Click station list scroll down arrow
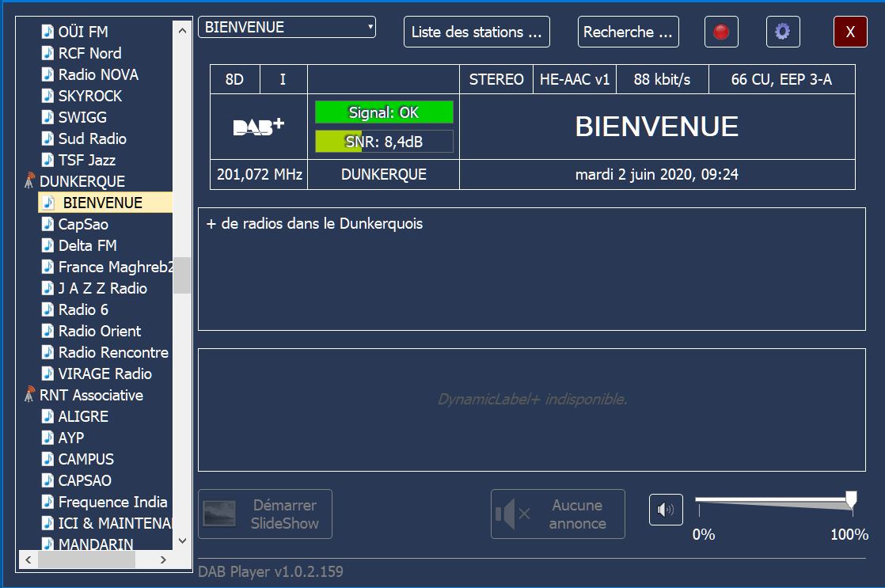 pyautogui.click(x=182, y=541)
